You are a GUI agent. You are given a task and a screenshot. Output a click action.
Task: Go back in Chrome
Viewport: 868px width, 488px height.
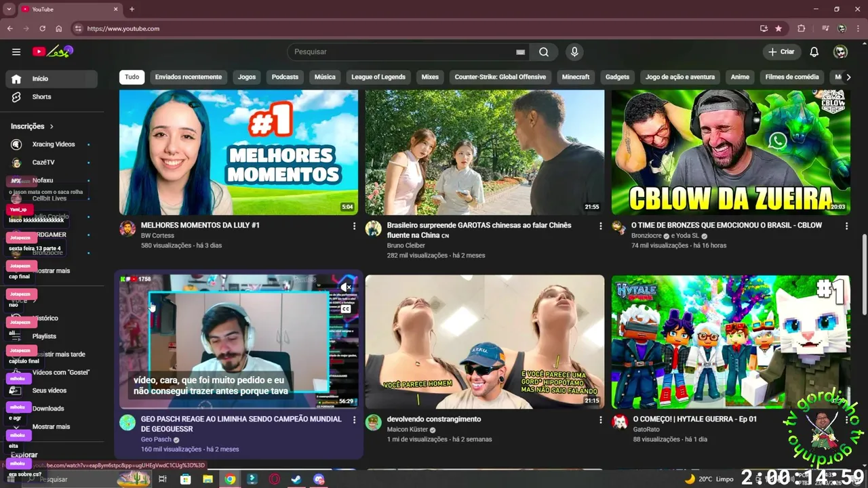[x=9, y=28]
